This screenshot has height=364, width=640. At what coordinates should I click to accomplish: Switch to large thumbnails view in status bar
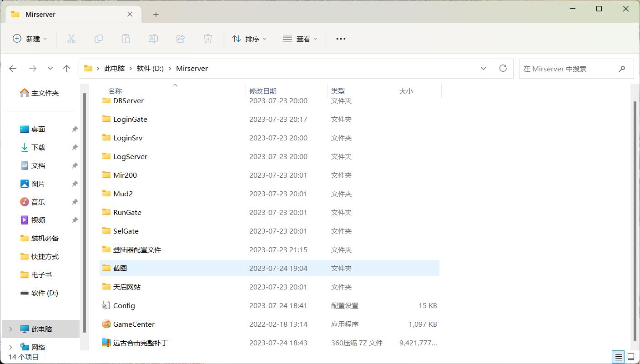click(x=630, y=357)
